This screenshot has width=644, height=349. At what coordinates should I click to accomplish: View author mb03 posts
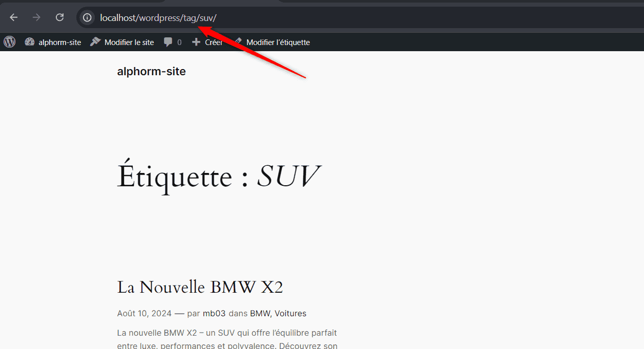pos(214,313)
